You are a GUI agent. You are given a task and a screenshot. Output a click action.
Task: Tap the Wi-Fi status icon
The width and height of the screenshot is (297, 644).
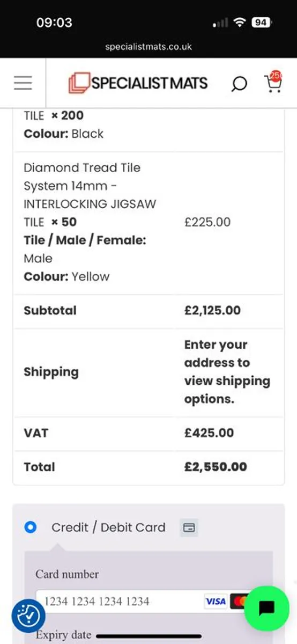240,23
